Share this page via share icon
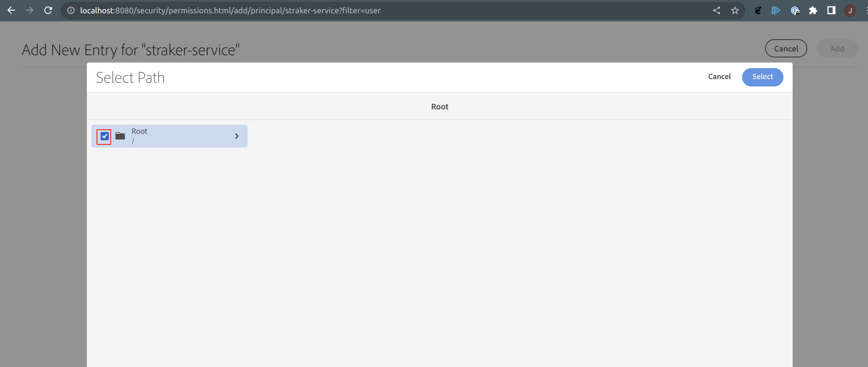 716,10
